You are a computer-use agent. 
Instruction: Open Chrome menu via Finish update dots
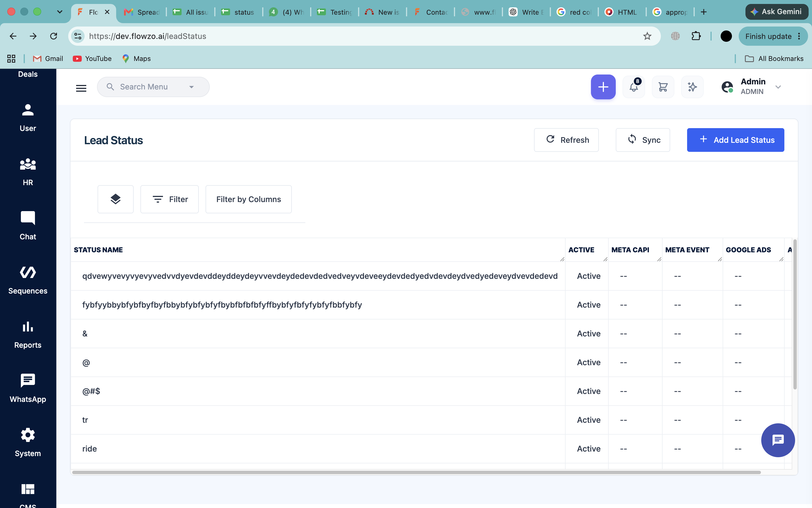[800, 36]
